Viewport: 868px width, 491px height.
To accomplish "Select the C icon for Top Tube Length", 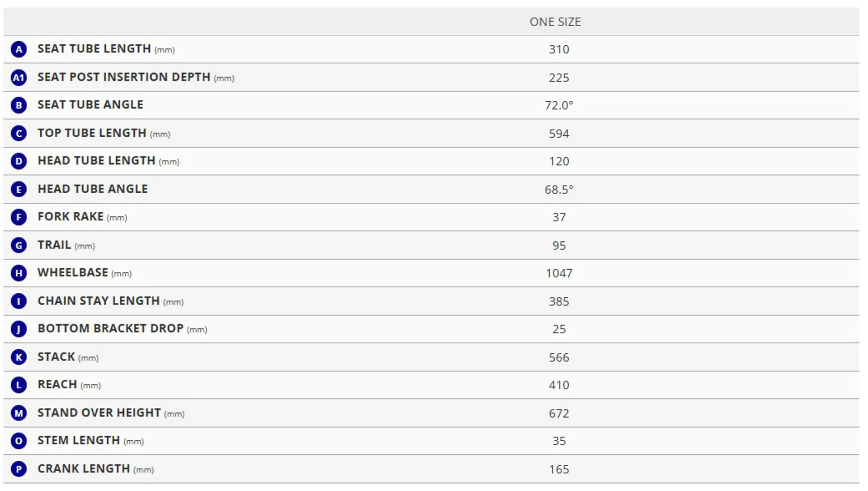I will pos(19,133).
